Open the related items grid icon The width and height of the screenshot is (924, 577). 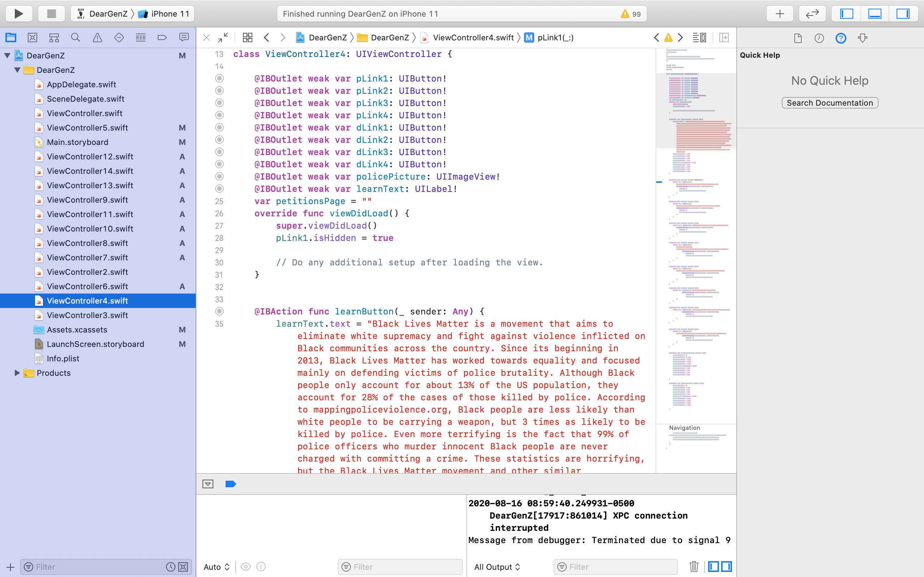(x=247, y=38)
